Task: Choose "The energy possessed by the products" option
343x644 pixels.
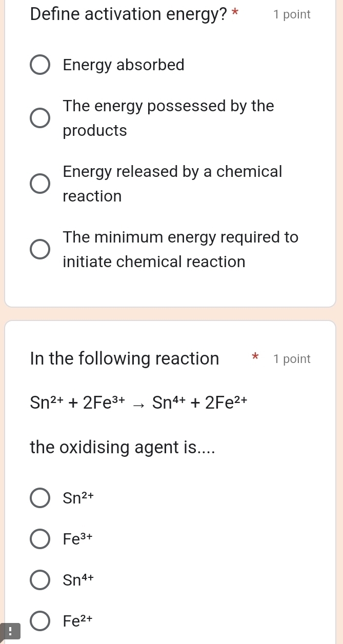Action: pyautogui.click(x=40, y=118)
